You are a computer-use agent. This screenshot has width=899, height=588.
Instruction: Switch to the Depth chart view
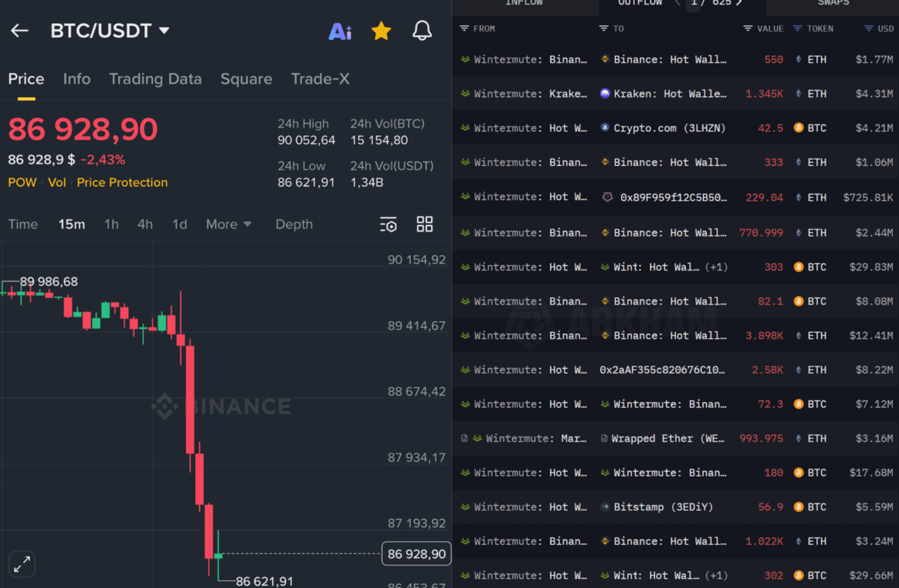tap(294, 224)
